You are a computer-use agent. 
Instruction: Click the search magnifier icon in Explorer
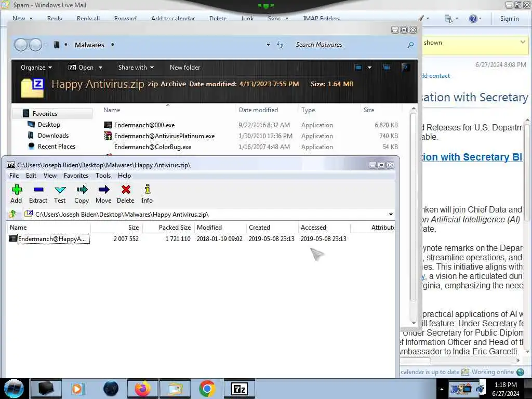pos(410,45)
